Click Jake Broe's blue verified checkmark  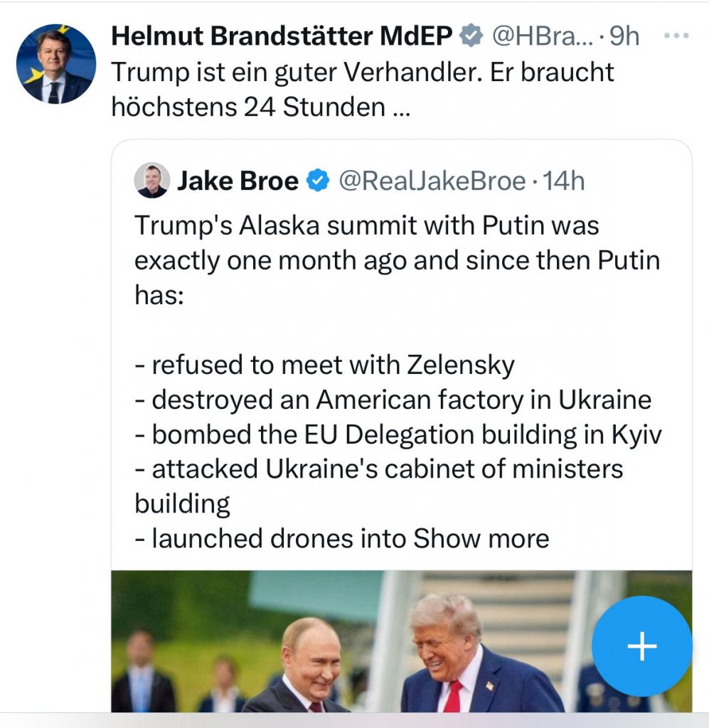[317, 181]
